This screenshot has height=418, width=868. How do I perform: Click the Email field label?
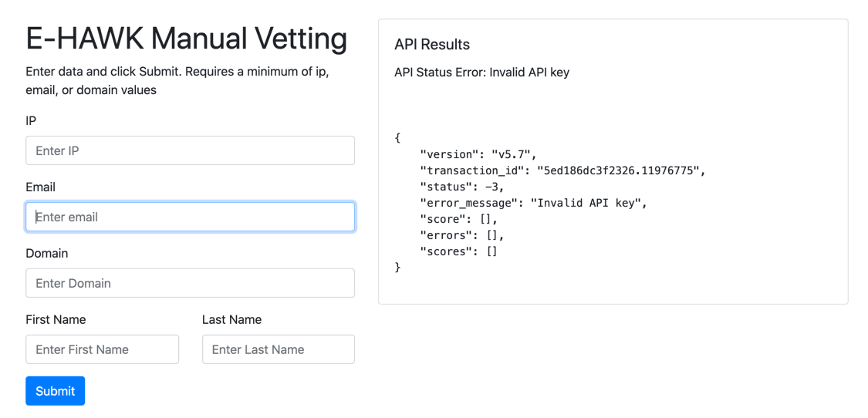[x=40, y=187]
